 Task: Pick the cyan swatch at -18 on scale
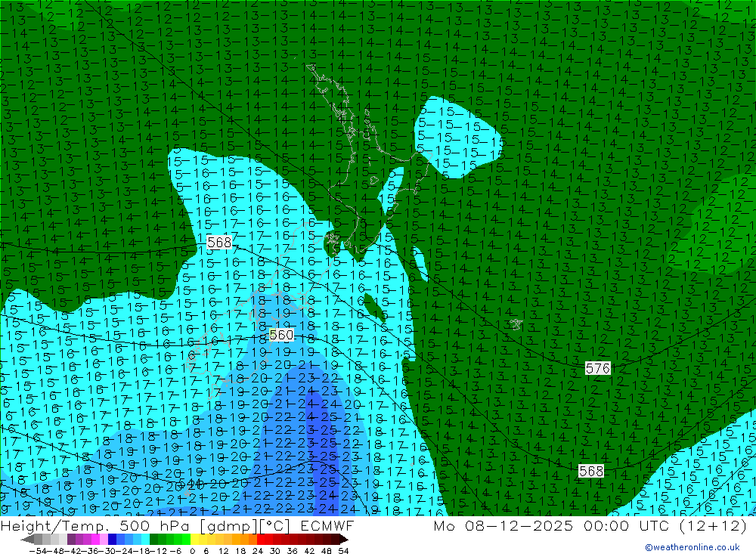[145, 539]
